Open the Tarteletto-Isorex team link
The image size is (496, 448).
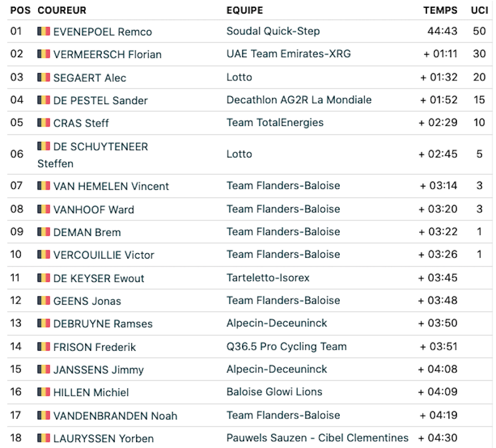(268, 278)
